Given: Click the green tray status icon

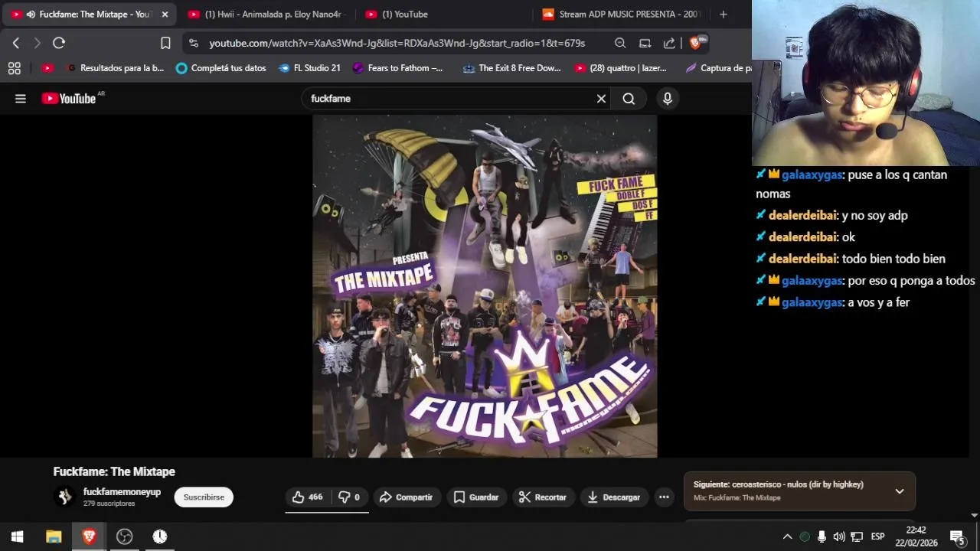Looking at the screenshot, I should 805,536.
